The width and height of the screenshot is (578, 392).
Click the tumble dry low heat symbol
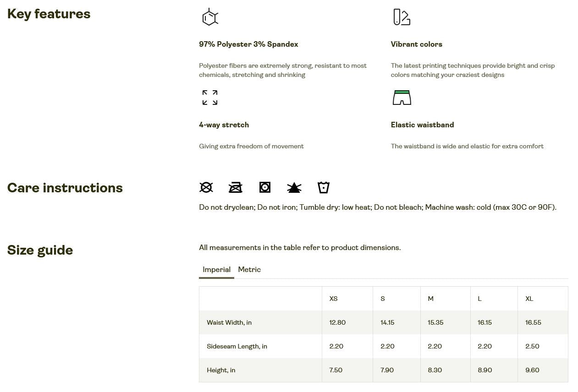265,187
